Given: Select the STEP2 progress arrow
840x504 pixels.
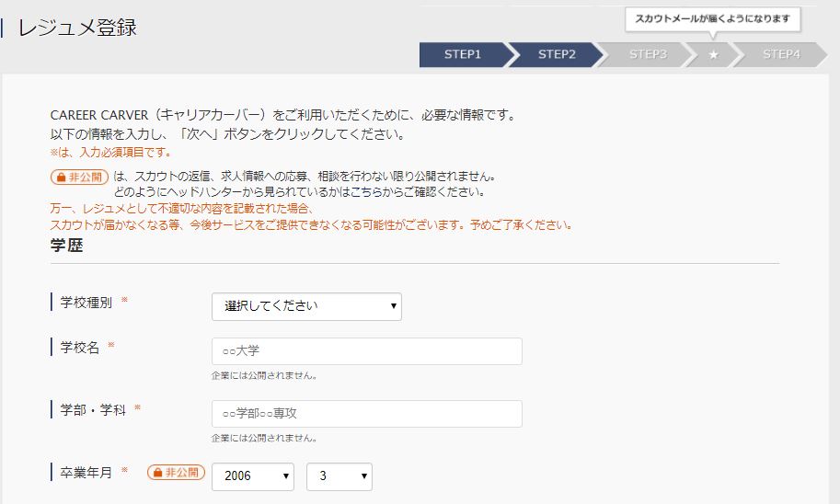Looking at the screenshot, I should coord(557,54).
